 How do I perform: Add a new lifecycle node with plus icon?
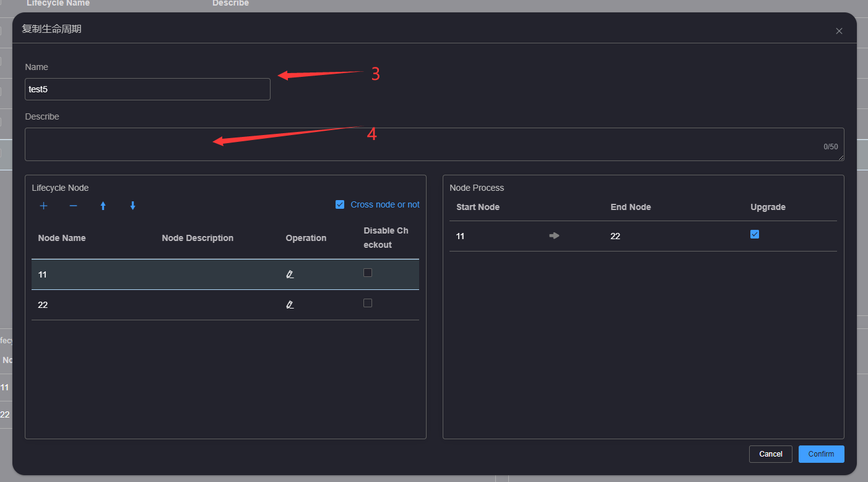coord(43,206)
